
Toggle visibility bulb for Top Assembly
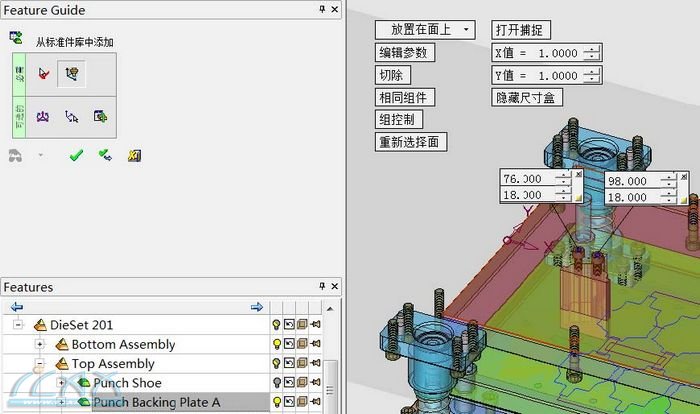click(x=276, y=364)
